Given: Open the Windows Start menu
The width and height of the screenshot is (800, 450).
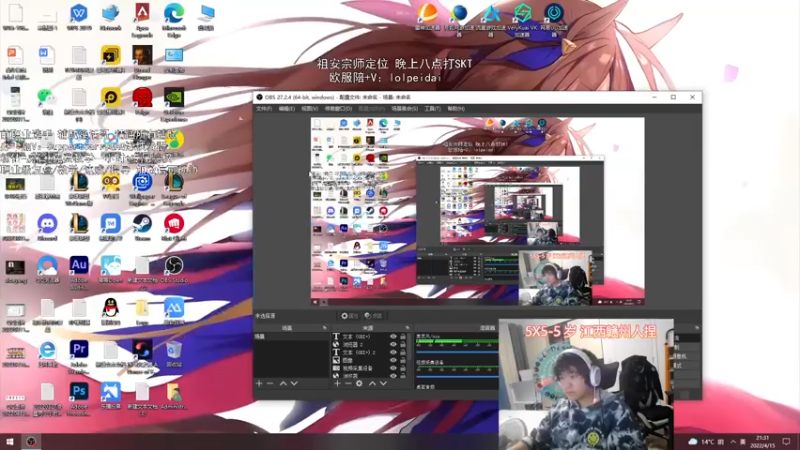Looking at the screenshot, I should [10, 441].
